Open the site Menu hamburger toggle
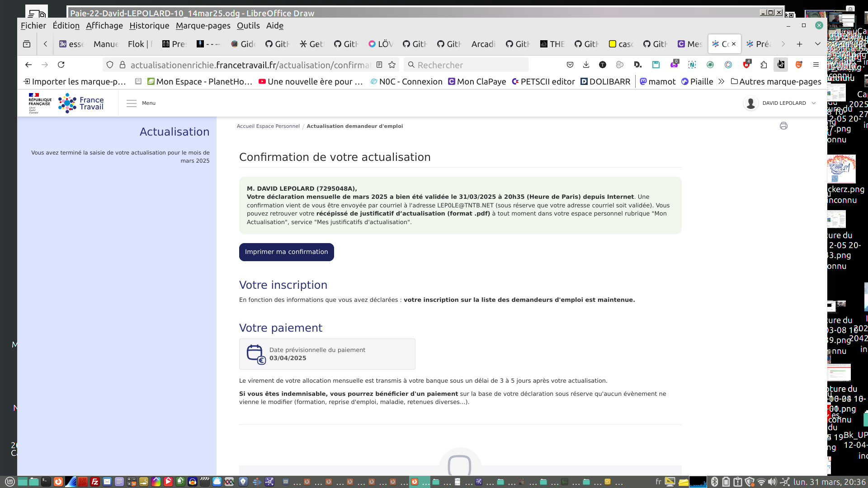Screen dimensions: 868x488 coord(132,103)
